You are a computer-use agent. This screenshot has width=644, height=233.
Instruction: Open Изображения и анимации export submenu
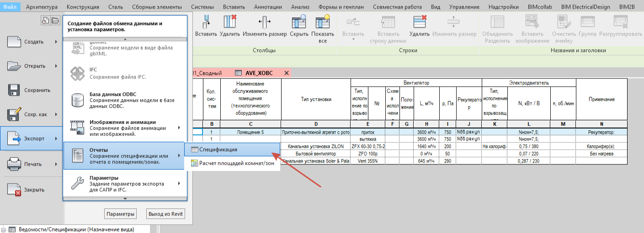click(x=125, y=127)
